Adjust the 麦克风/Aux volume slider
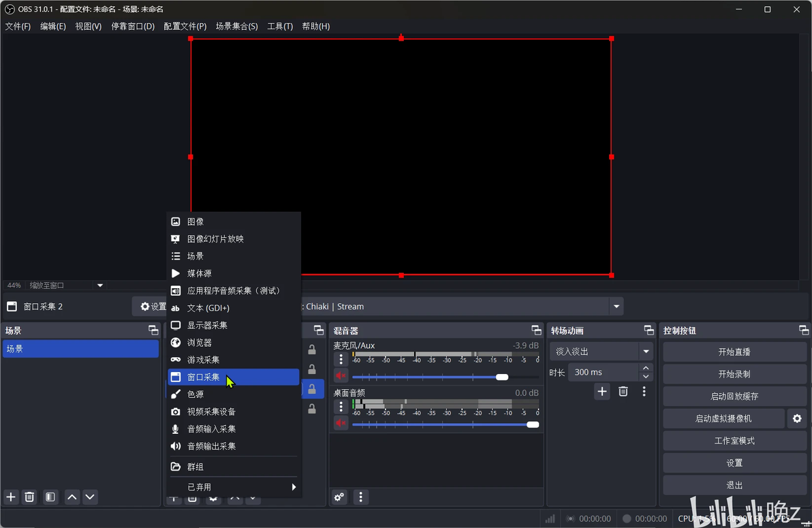This screenshot has height=528, width=812. pos(446,377)
